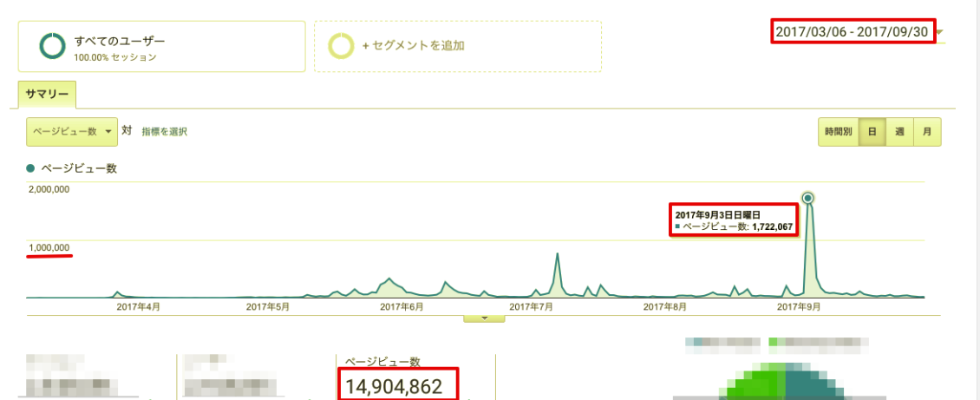Click the 2017年5月 axis label
980x400 pixels.
pyautogui.click(x=268, y=307)
